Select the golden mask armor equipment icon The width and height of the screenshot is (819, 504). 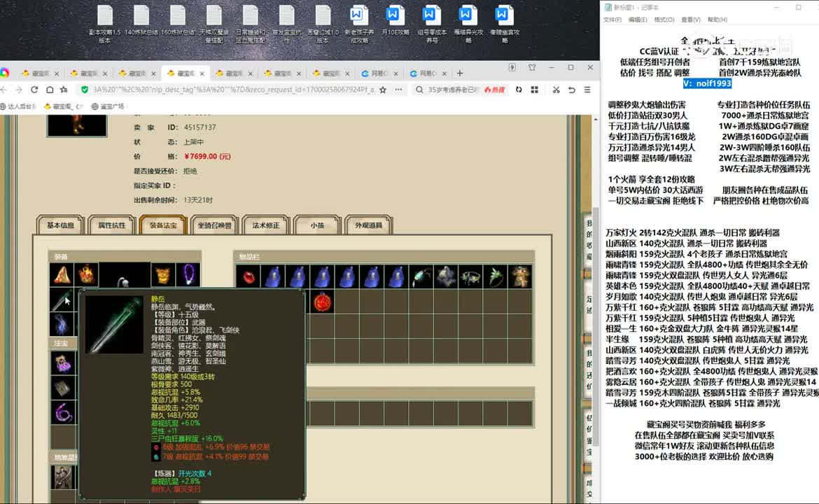[163, 274]
